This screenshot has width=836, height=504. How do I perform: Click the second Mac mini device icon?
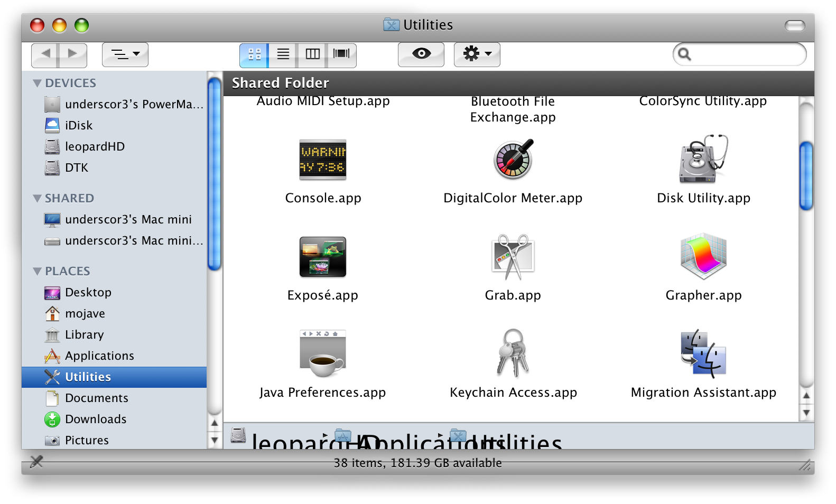coord(52,241)
